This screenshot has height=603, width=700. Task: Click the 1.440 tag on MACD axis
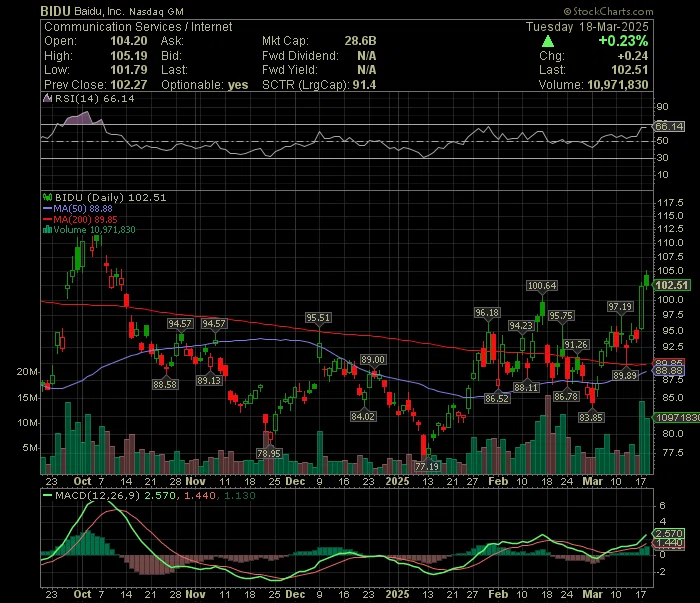(668, 543)
